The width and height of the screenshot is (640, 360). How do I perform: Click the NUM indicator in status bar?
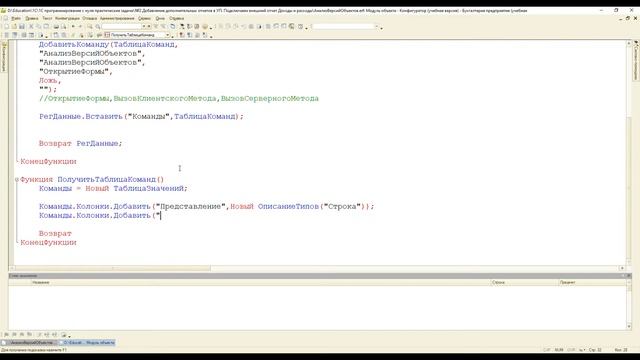click(559, 350)
